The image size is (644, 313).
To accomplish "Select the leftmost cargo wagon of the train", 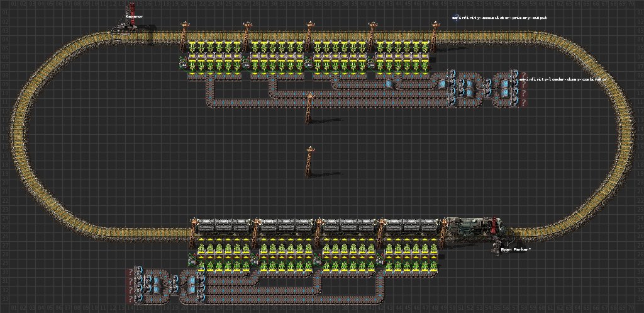I will 223,226.
